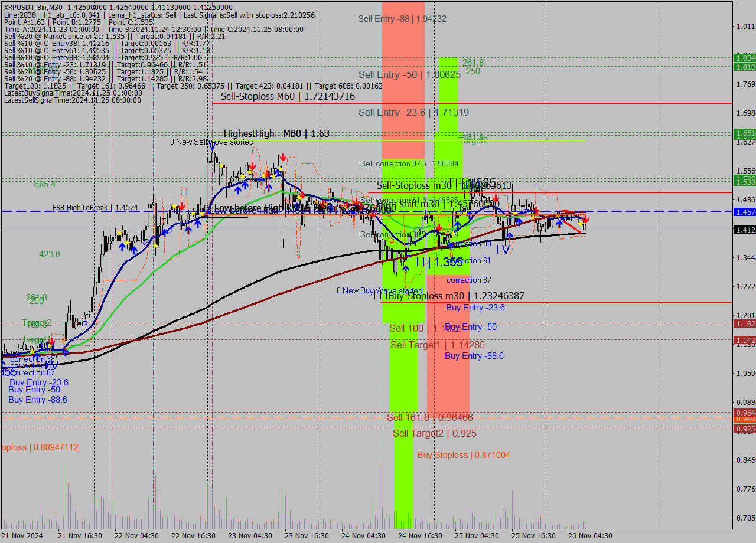This screenshot has width=756, height=543.
Task: Click "23 Nov 16:30" on the time axis
Action: (x=306, y=536)
